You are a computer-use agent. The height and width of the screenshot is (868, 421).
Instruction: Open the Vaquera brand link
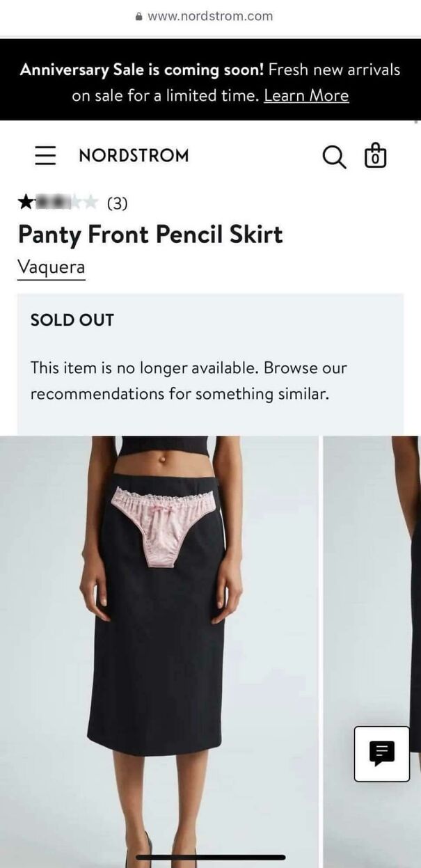coord(51,267)
